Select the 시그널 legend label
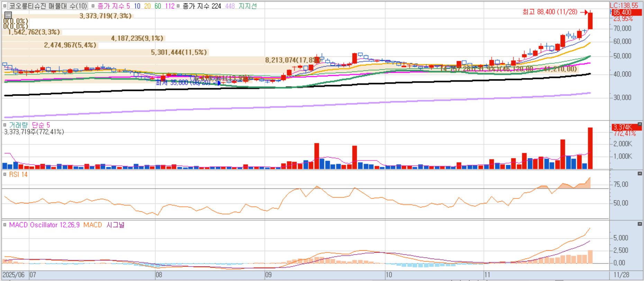The image size is (644, 281). coord(115,225)
